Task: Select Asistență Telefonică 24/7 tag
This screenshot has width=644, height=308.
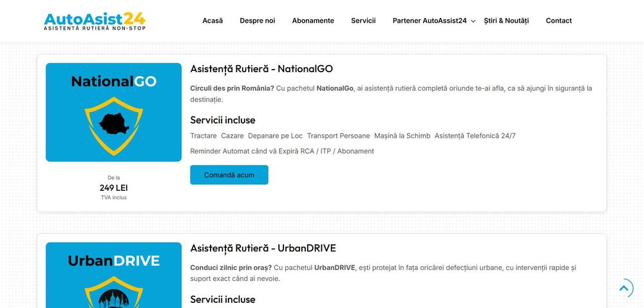Action: point(475,136)
